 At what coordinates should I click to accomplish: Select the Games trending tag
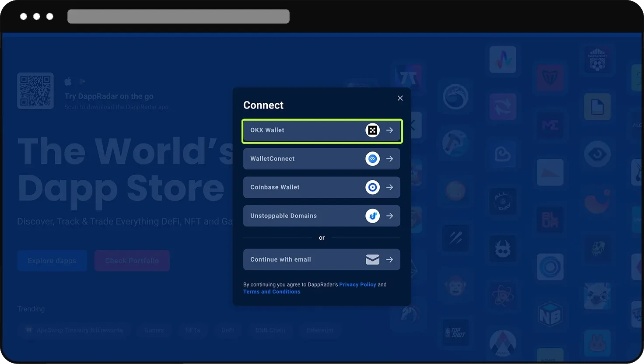(x=154, y=330)
